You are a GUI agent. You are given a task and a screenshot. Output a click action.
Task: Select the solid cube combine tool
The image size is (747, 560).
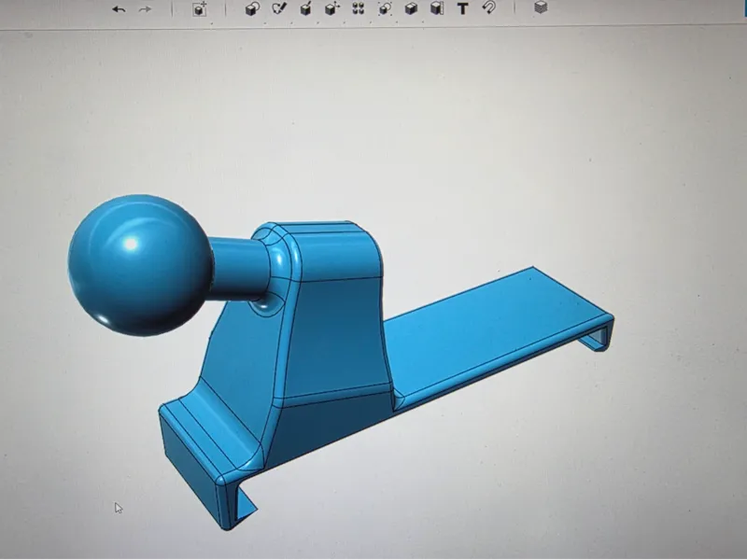(411, 8)
